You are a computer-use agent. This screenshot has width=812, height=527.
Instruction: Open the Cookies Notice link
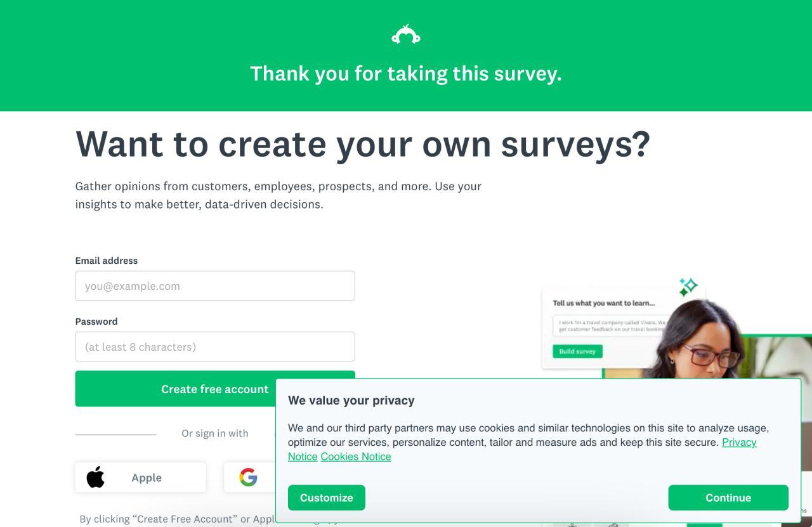(356, 457)
